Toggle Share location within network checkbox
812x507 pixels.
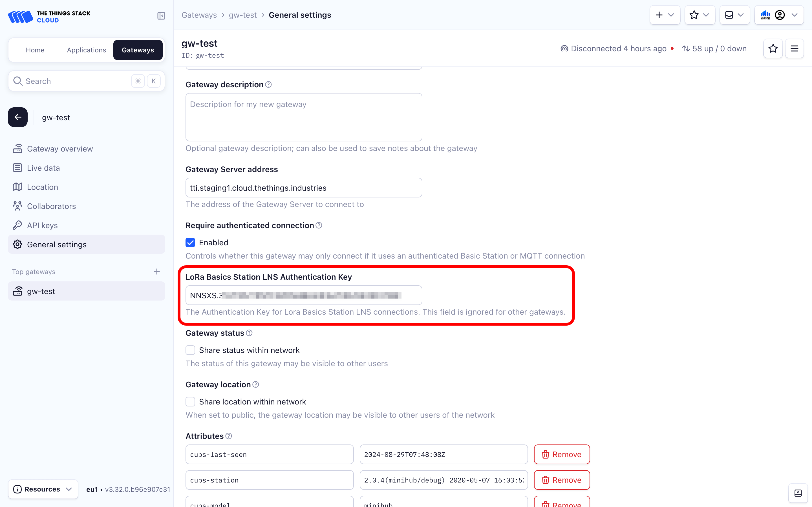[x=191, y=401]
